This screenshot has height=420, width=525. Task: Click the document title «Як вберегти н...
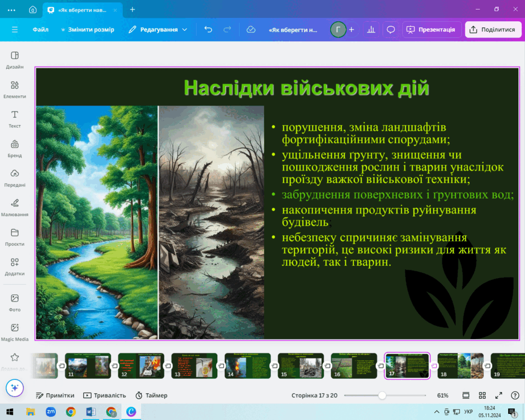pos(293,30)
